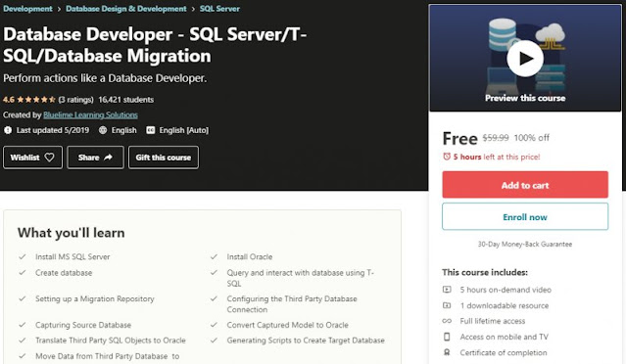Click the alarm clock icon near 5 hours
626x364 pixels.
(447, 157)
